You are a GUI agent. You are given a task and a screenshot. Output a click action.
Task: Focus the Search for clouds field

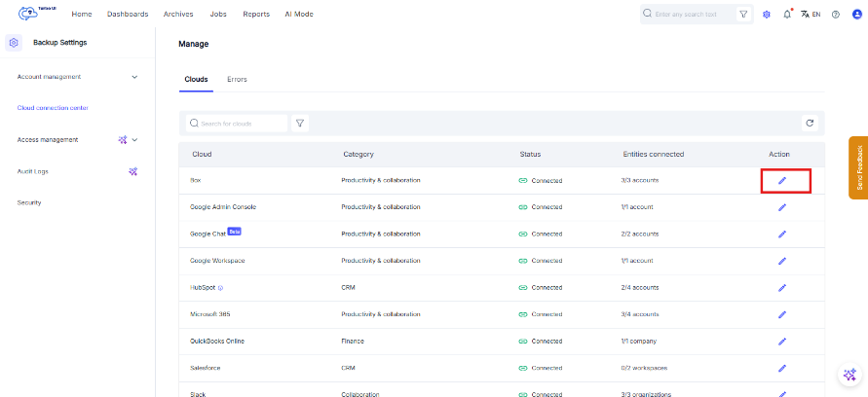(x=237, y=124)
